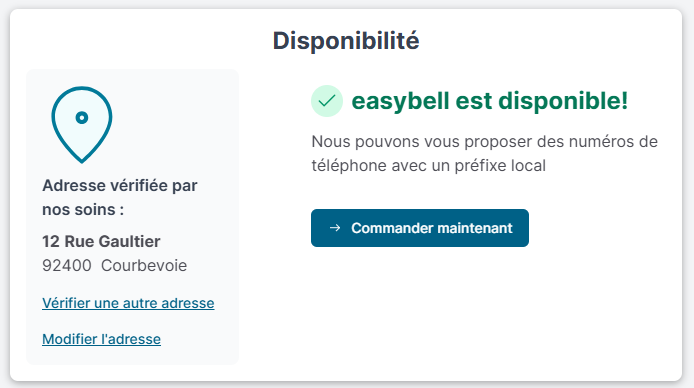Click the word Vérifier in the first link

tap(65, 303)
